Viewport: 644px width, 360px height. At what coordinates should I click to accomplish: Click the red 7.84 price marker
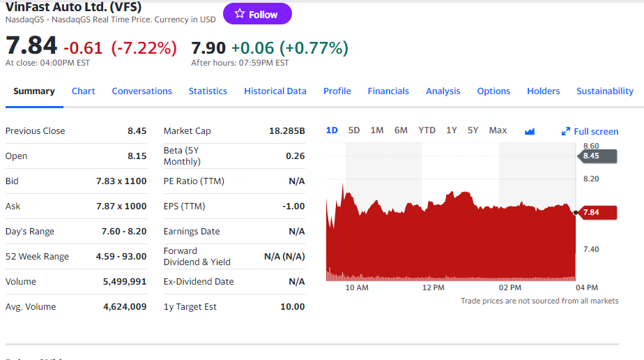598,212
